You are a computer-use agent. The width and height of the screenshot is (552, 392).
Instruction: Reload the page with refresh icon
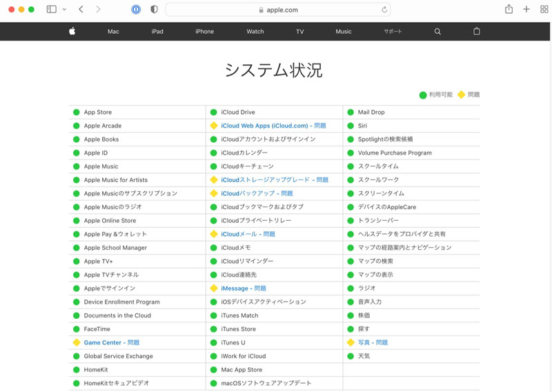384,10
